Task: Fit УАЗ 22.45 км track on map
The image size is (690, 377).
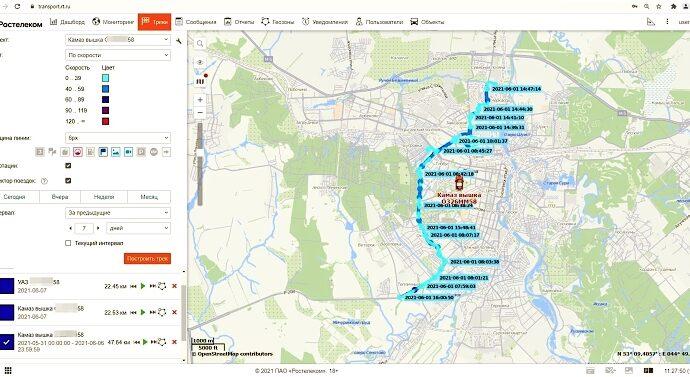Action: 162,286
